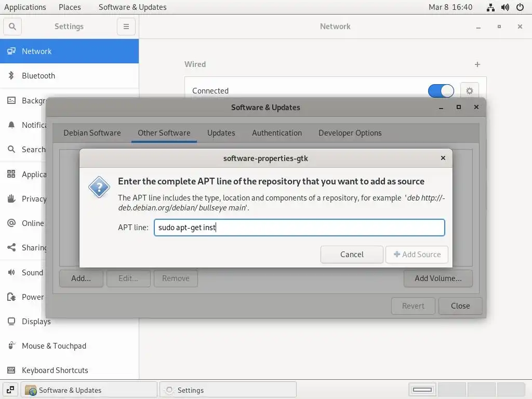Click the workspace switcher in bottom panel
Image resolution: width=532 pixels, height=399 pixels.
(467, 390)
